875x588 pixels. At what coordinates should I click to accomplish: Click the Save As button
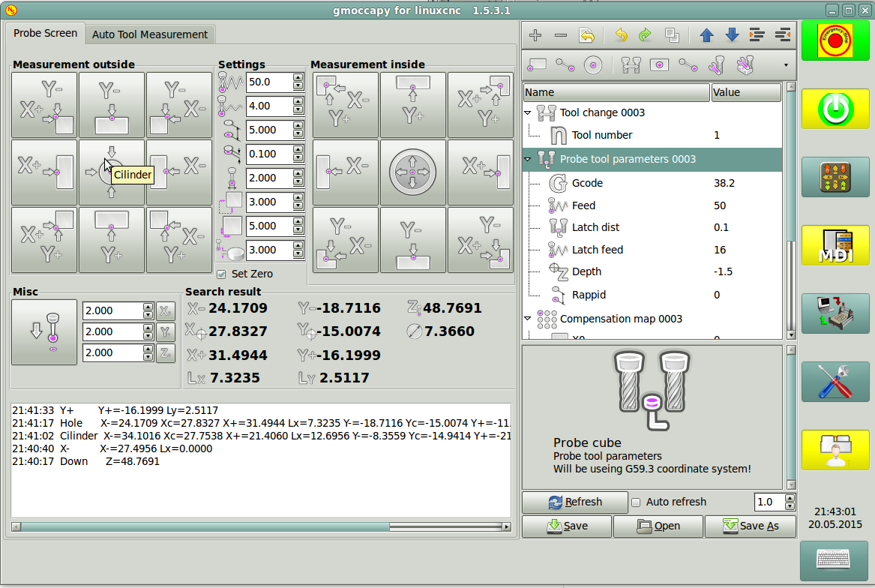[750, 526]
